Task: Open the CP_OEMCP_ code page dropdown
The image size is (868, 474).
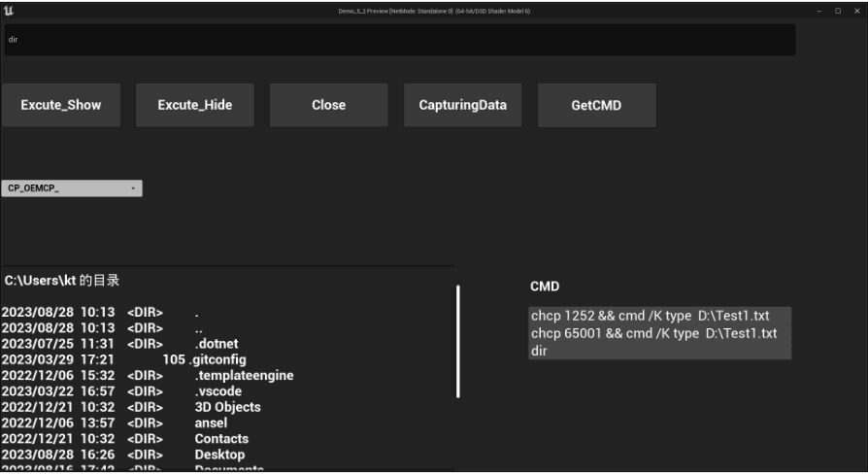Action: pyautogui.click(x=72, y=188)
